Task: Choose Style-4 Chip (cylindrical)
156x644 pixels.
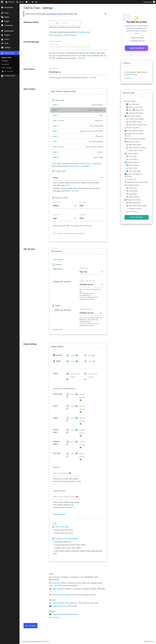Action: [x=78, y=126]
